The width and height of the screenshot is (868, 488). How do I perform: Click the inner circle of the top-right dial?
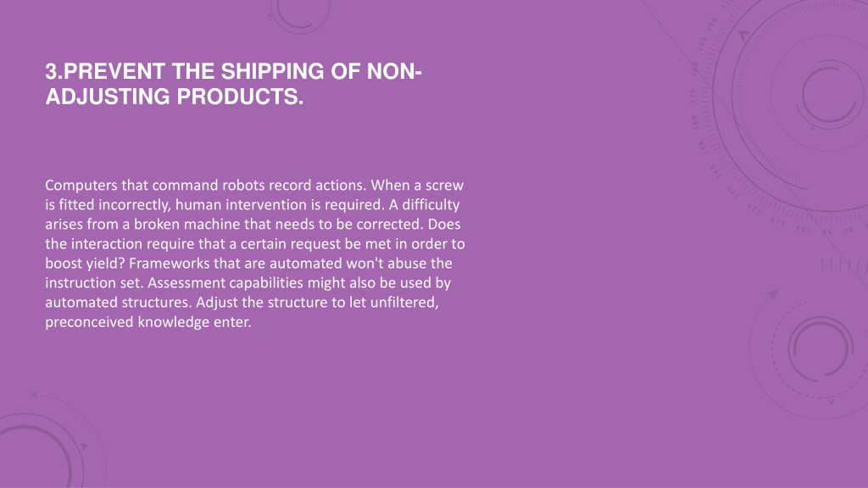point(829,95)
